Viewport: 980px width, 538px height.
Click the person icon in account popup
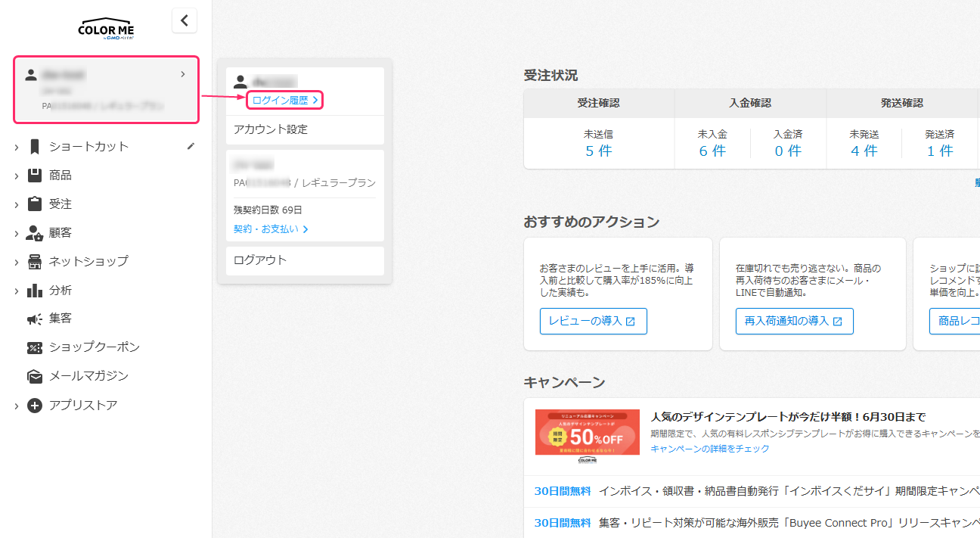point(240,82)
